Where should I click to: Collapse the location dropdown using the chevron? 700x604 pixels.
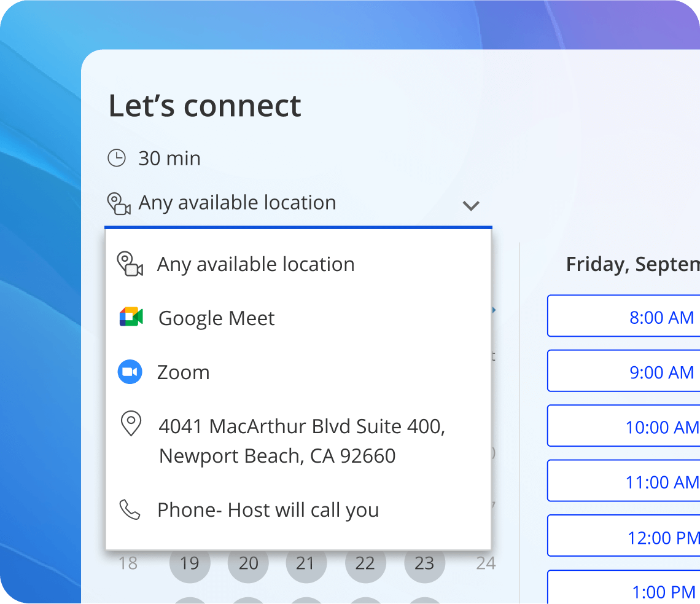[x=471, y=206]
